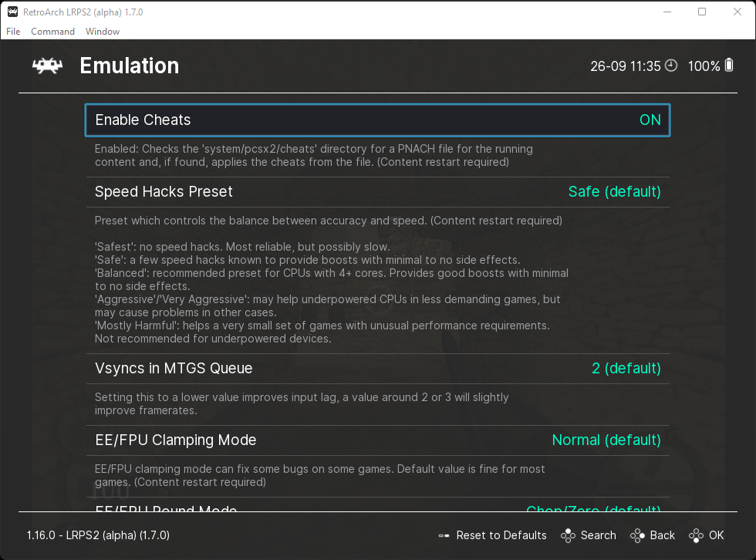Screen dimensions: 756x560
Task: Click the clock icon beside the time
Action: [671, 65]
